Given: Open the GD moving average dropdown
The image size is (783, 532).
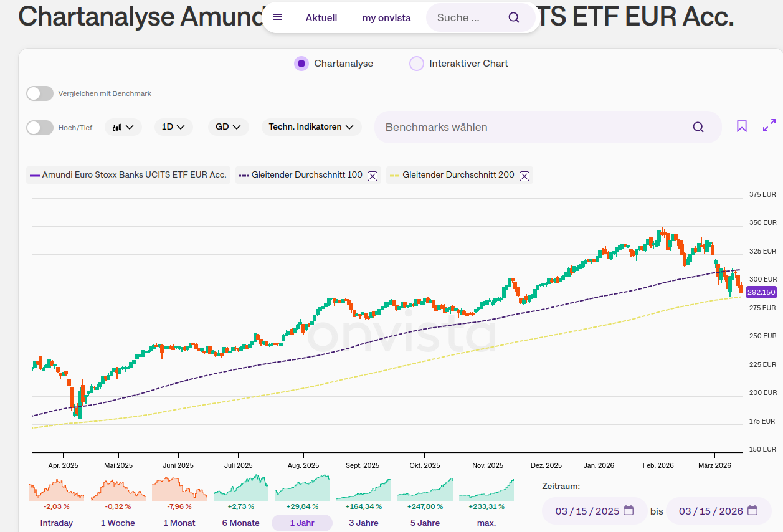Looking at the screenshot, I should pos(228,127).
